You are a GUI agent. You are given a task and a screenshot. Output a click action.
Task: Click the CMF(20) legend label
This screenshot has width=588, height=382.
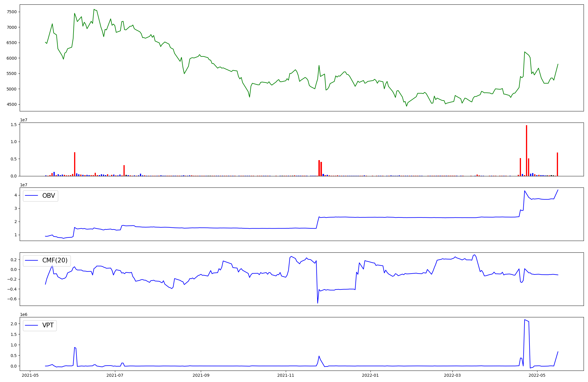coord(55,260)
